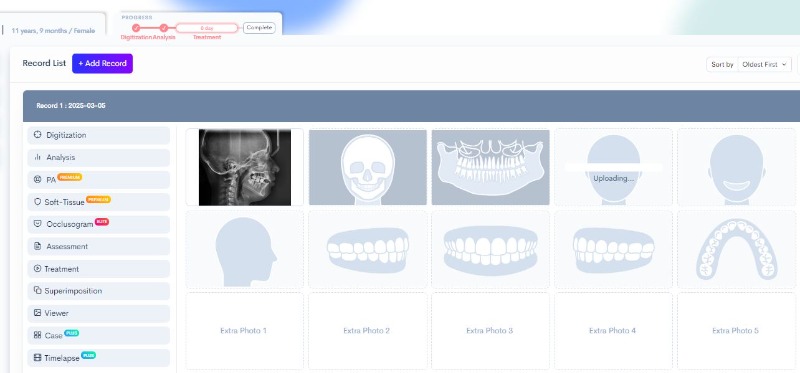Click the Digitization progress step checkmark
Viewport: 800px width, 373px height.
point(136,28)
